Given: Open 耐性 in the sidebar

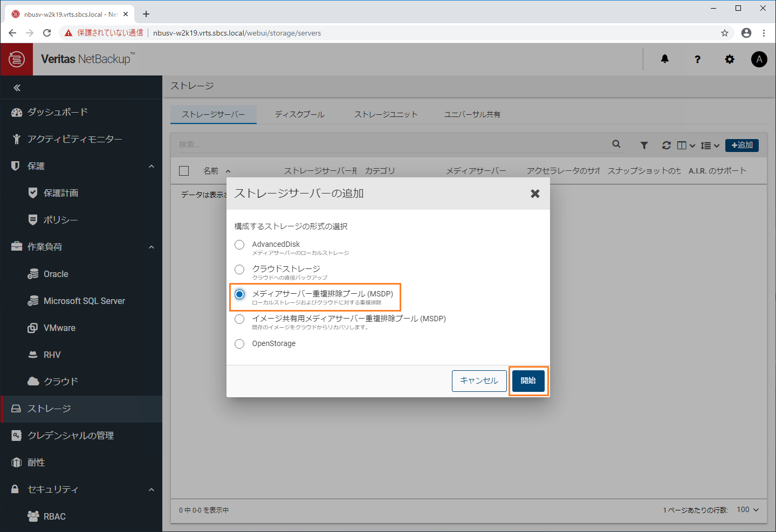Looking at the screenshot, I should pos(36,462).
